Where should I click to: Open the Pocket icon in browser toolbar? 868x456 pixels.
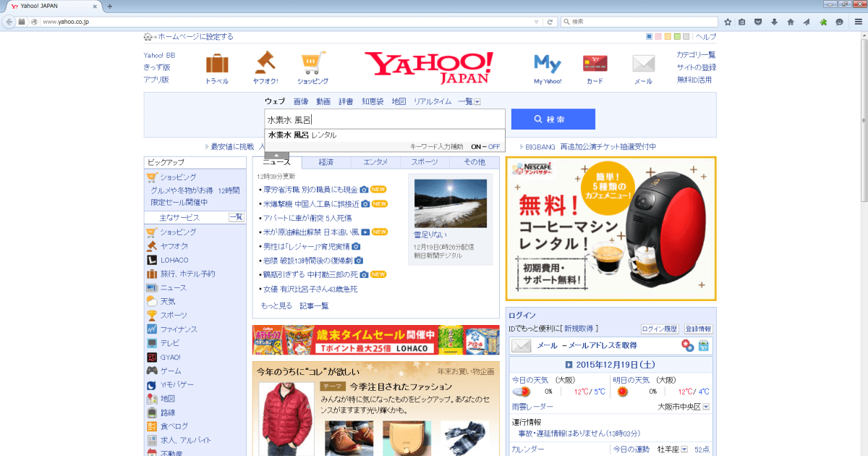[759, 22]
